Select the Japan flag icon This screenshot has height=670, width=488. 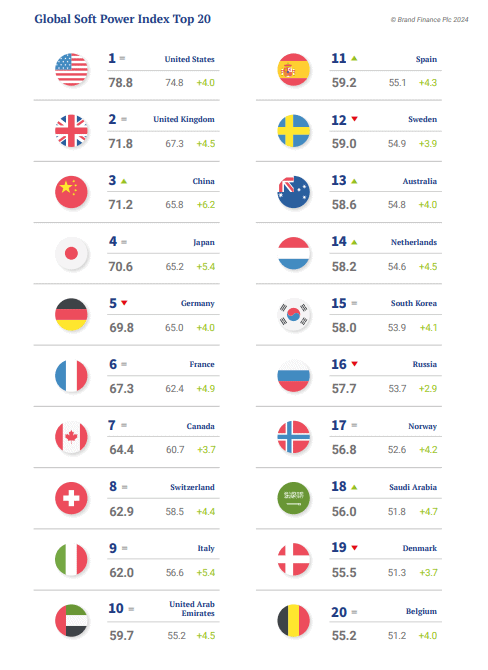(x=71, y=253)
